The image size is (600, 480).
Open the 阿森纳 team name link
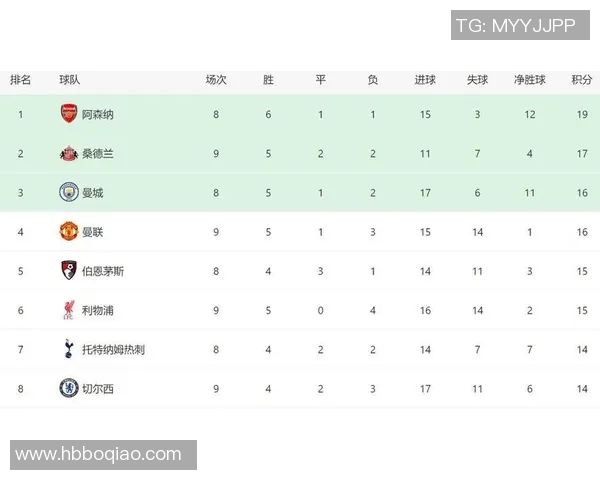[98, 115]
